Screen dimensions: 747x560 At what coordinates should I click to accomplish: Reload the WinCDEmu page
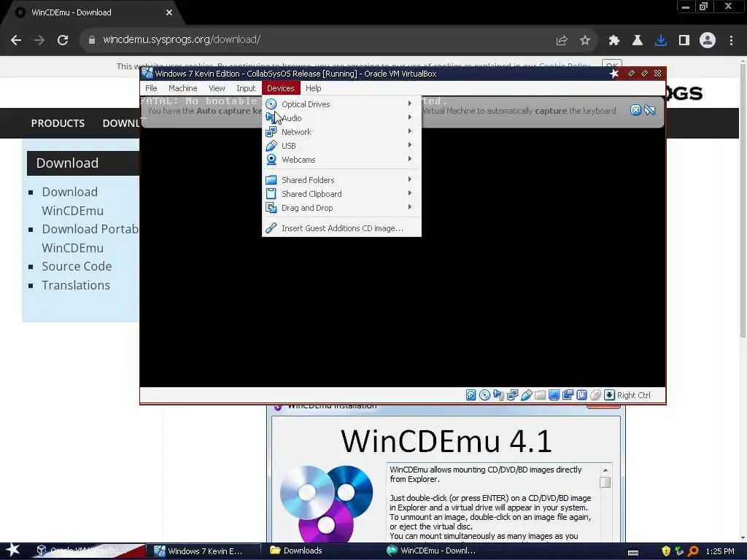[63, 40]
